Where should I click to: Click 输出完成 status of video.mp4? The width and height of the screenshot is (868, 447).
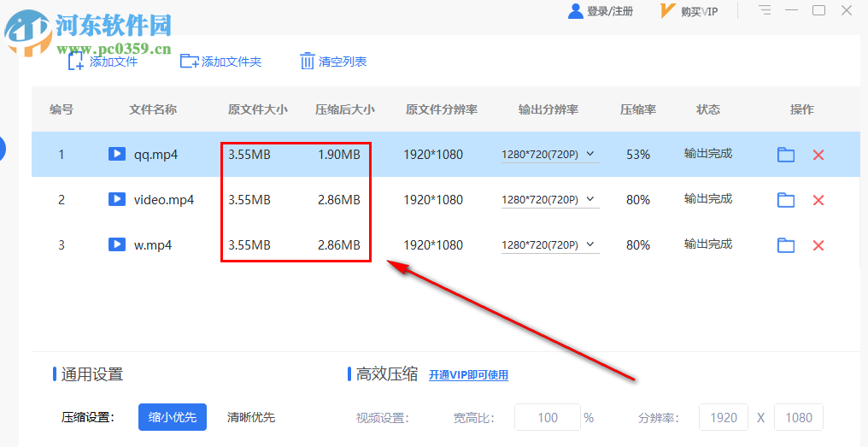click(x=708, y=199)
